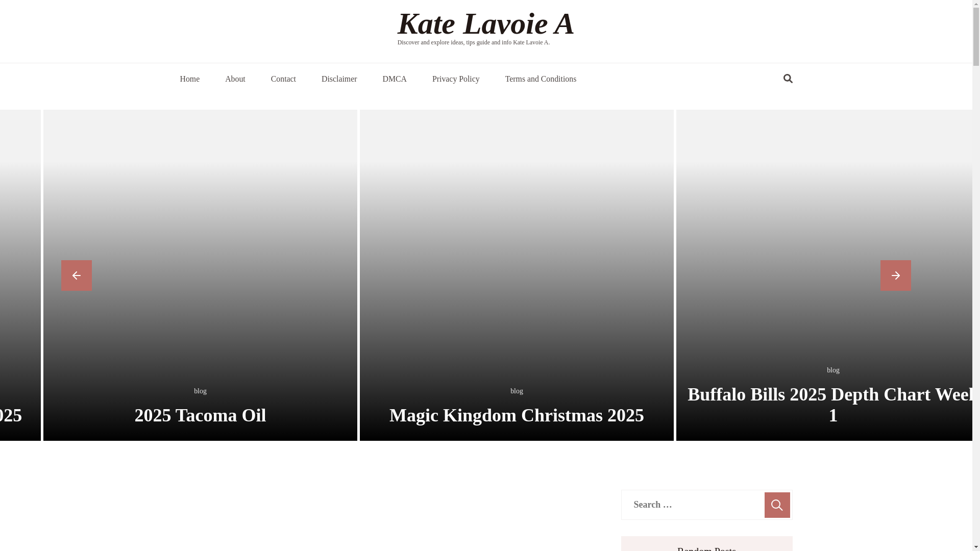Click the Kate Lavoie A site title
Image resolution: width=980 pixels, height=551 pixels.
486,23
